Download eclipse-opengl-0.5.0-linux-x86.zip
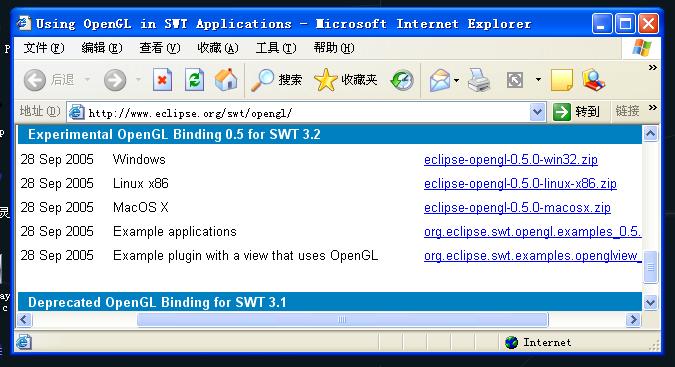Screen dimensions: 675x367 tap(520, 184)
